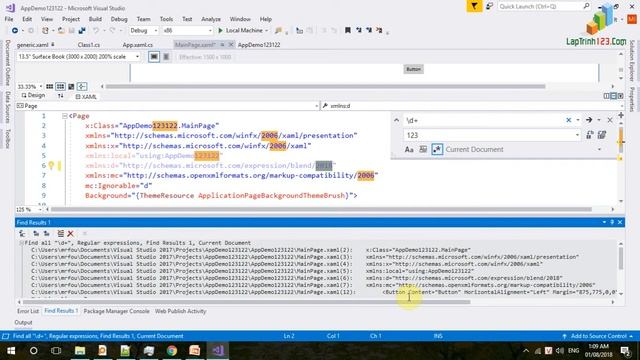
Task: Open the Error List tab
Action: (x=28, y=311)
